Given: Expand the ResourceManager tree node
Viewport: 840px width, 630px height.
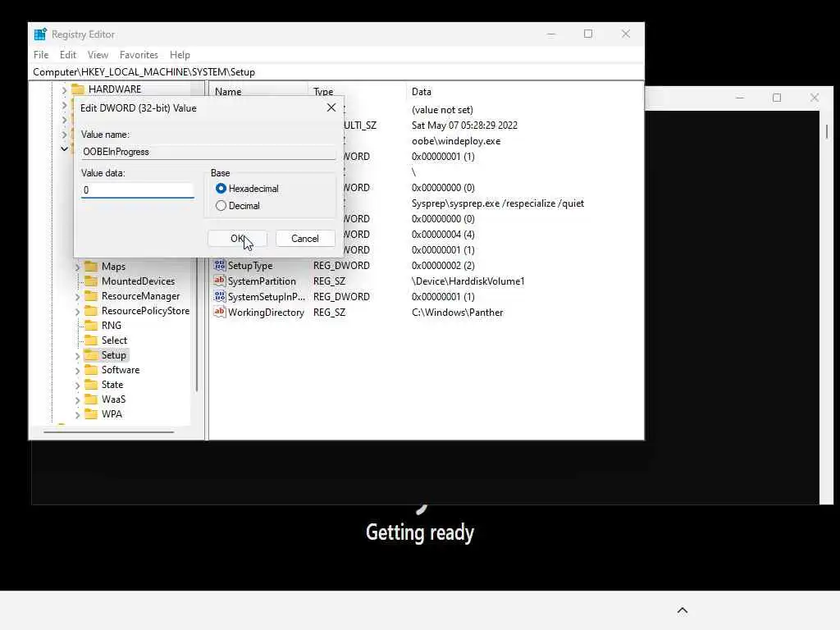Looking at the screenshot, I should [x=77, y=296].
